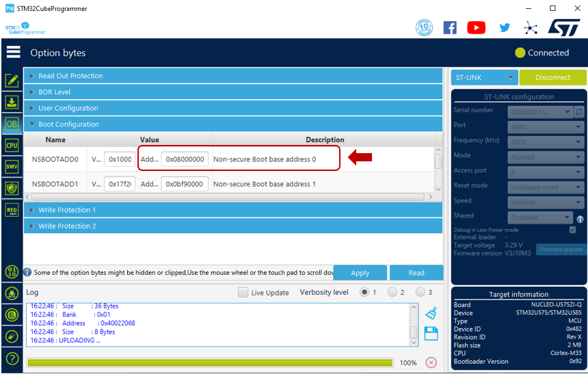The image size is (588, 374).
Task: Select verbosity level 3
Action: coord(420,292)
